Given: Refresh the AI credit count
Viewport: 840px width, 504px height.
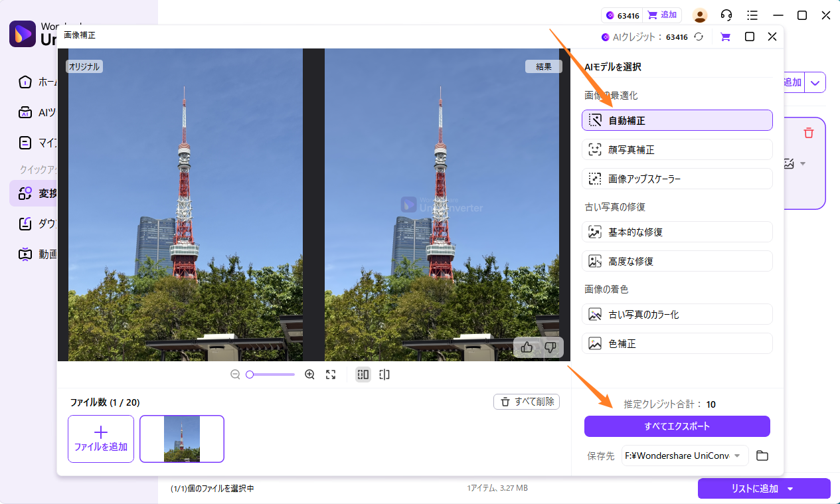Looking at the screenshot, I should [x=699, y=37].
